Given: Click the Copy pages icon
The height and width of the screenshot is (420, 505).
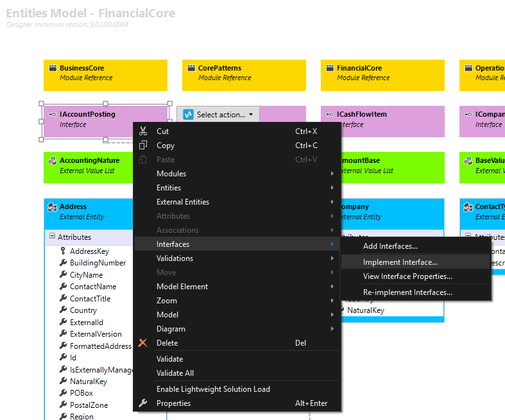Looking at the screenshot, I should pos(143,145).
